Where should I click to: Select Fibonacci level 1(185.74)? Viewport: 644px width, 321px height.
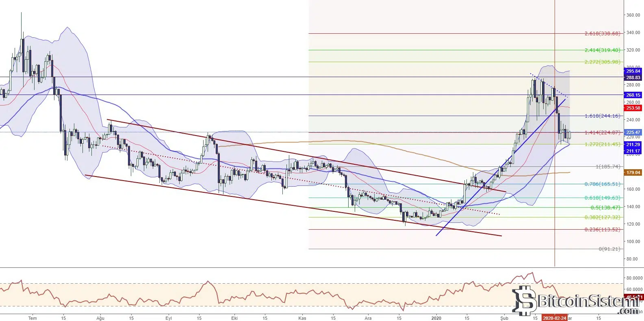tap(607, 167)
